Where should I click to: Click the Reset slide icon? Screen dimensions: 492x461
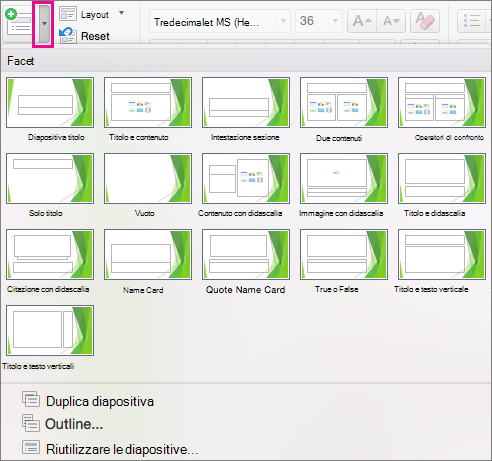coord(68,36)
